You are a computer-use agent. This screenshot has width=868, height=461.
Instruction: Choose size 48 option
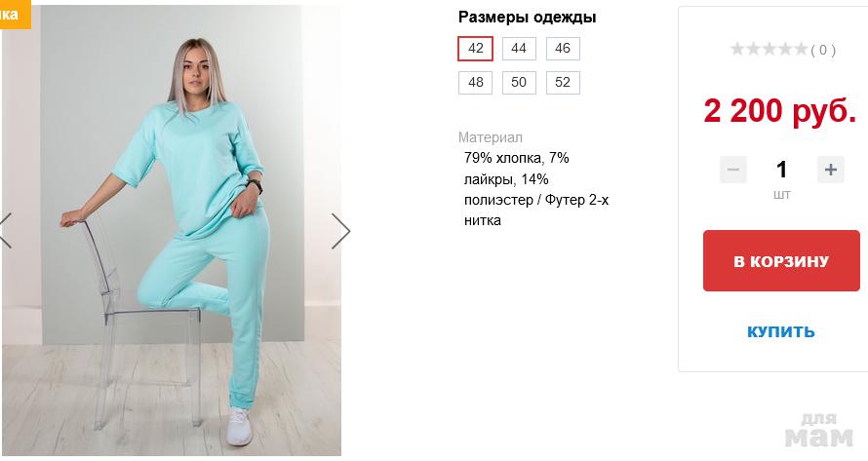point(476,83)
